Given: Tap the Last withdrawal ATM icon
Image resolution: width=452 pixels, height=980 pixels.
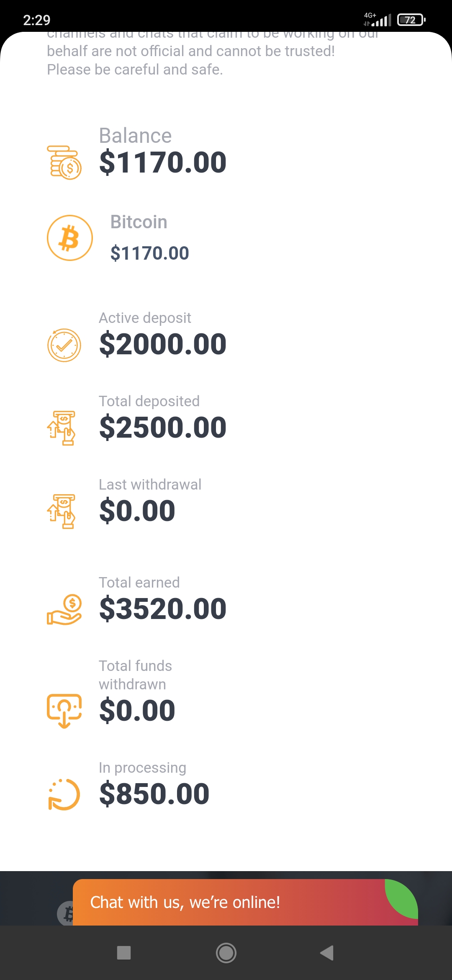Looking at the screenshot, I should point(62,511).
